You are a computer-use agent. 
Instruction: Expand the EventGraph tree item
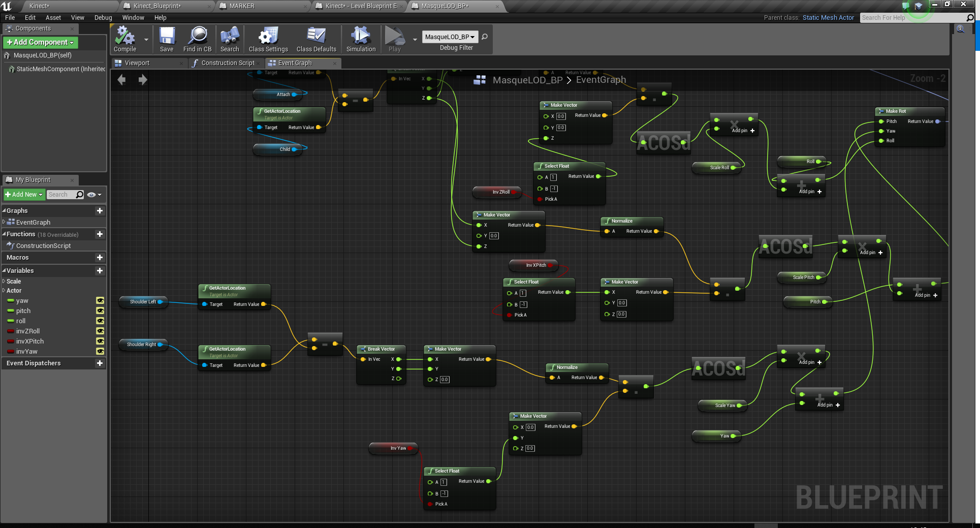(x=4, y=222)
